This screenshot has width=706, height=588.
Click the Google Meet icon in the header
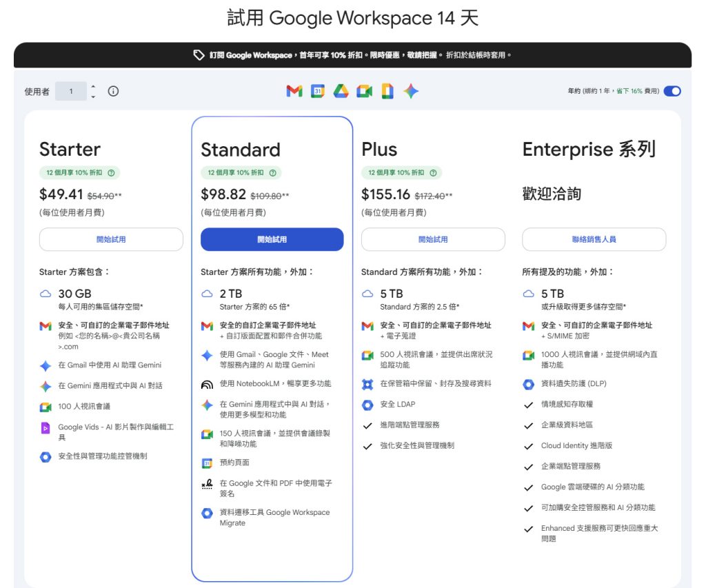point(364,92)
